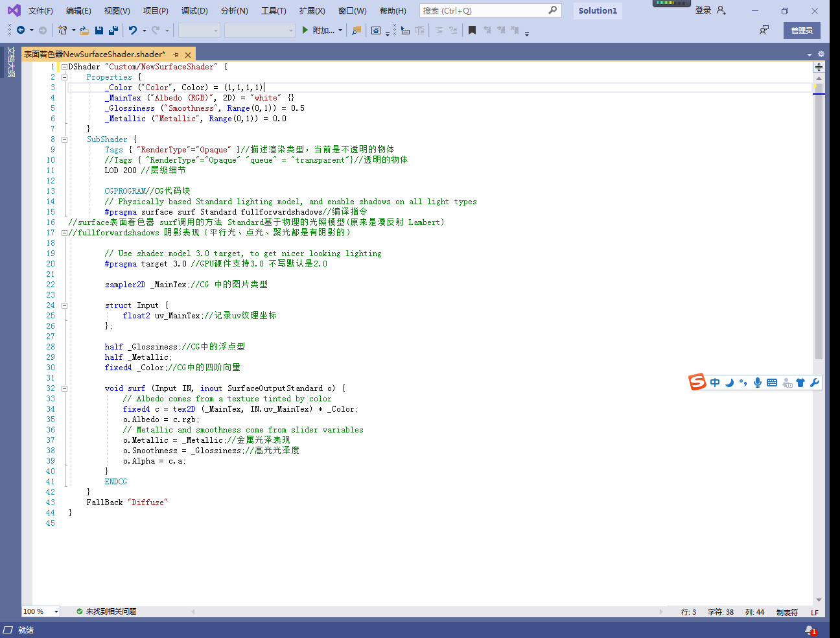The height and width of the screenshot is (638, 840).
Task: Click the editor split window handle
Action: pyautogui.click(x=819, y=67)
